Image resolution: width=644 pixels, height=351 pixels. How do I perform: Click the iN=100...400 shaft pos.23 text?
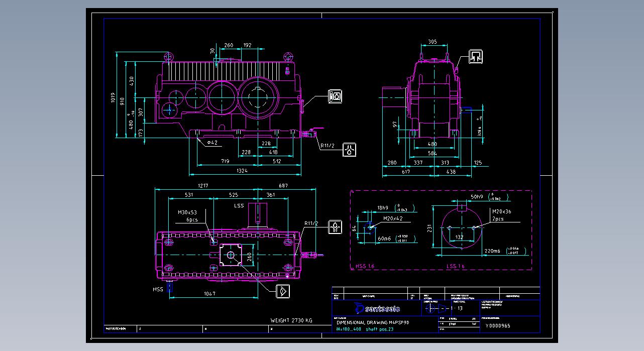click(x=364, y=329)
